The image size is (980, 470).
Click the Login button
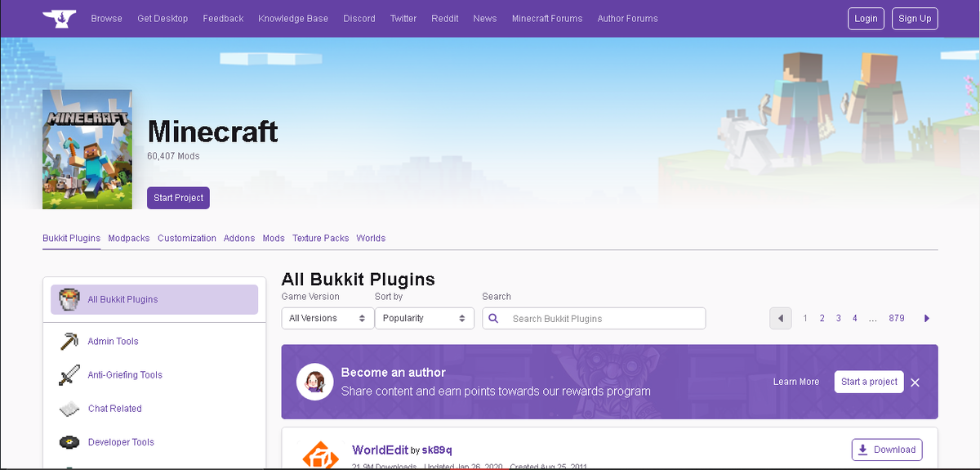[x=866, y=18]
